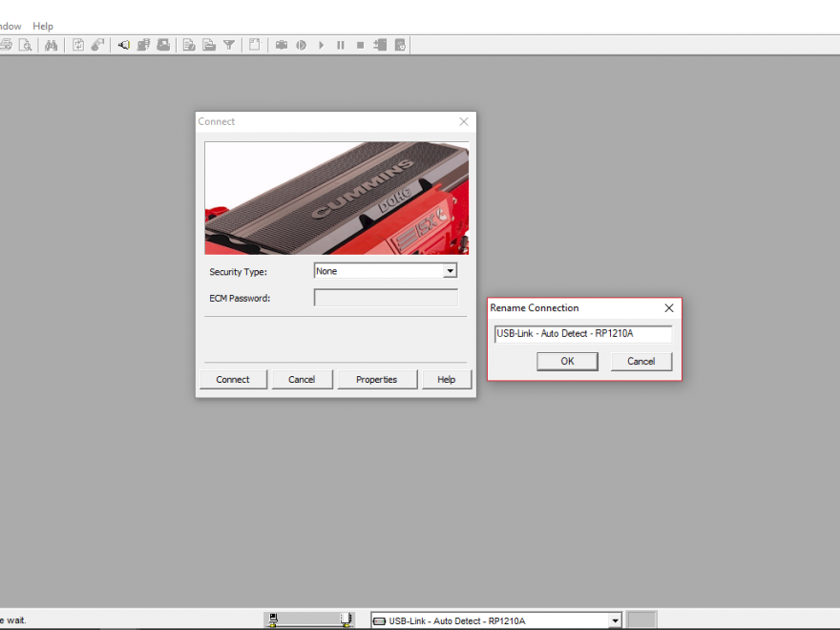
Task: Click the 'ECM Password:' label
Action: [x=240, y=298]
